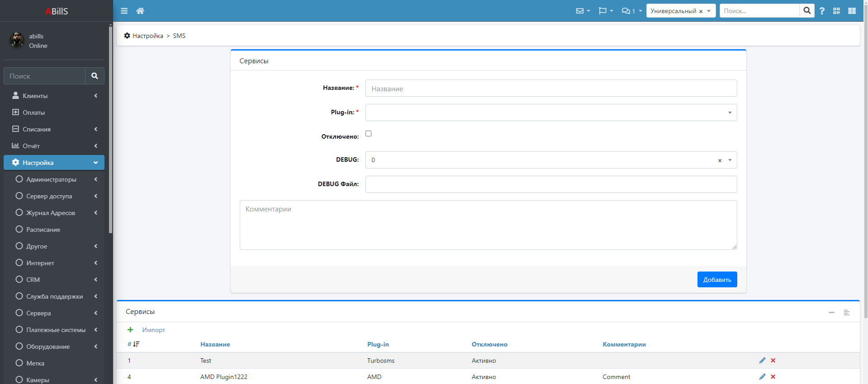
Task: Open the messages envelope dropdown
Action: click(583, 11)
